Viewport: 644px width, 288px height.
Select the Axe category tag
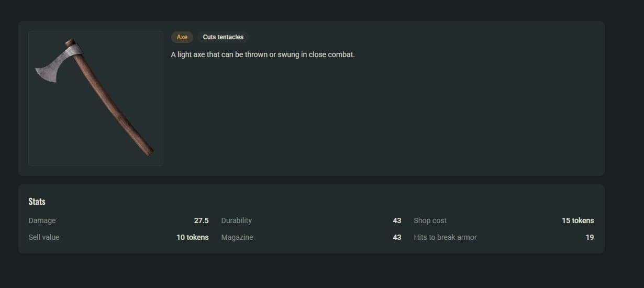click(182, 37)
